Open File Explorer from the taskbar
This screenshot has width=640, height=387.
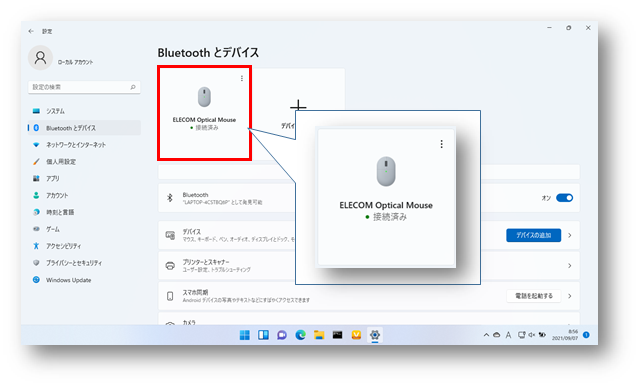click(x=319, y=335)
